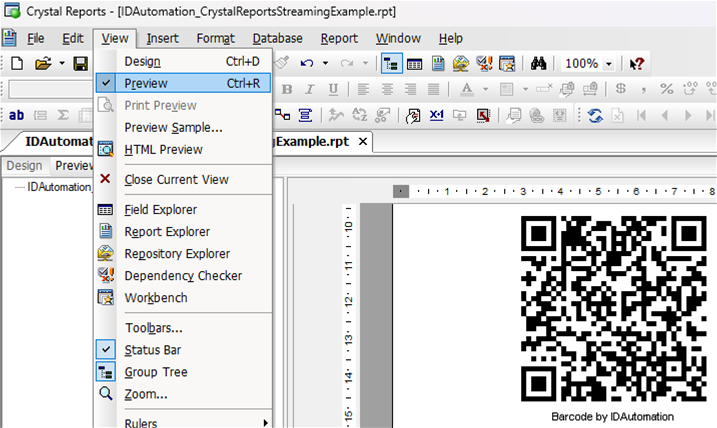Go to the first page arrow
This screenshot has width=717, height=428.
641,115
